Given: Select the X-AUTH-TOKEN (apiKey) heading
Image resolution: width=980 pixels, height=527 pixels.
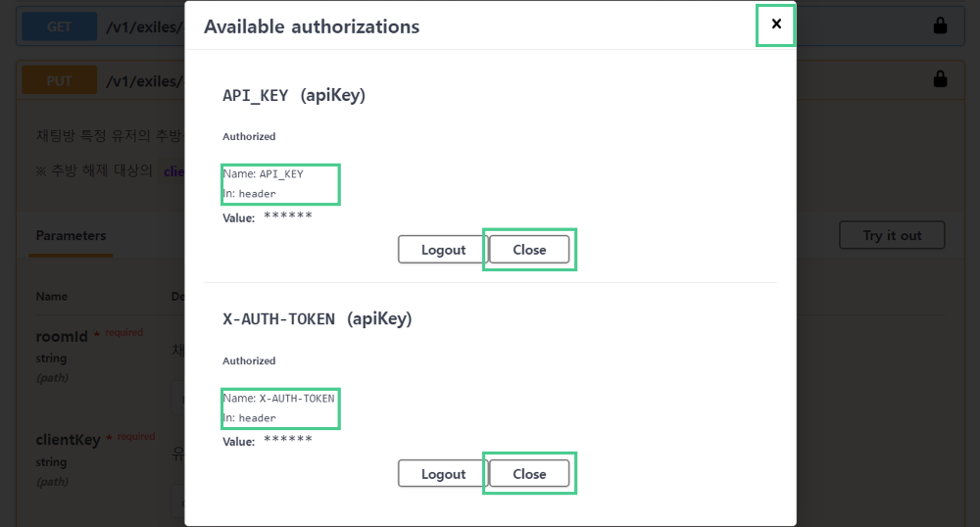Looking at the screenshot, I should point(318,319).
